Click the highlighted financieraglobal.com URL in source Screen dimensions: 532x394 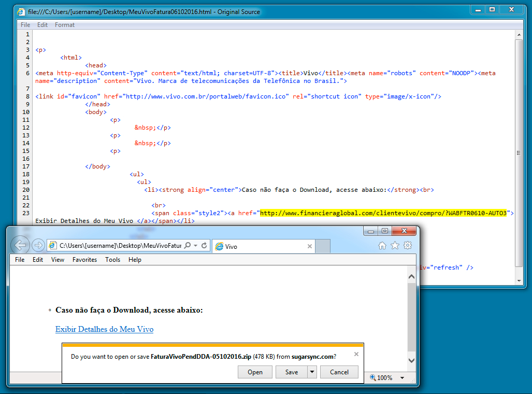click(x=383, y=213)
